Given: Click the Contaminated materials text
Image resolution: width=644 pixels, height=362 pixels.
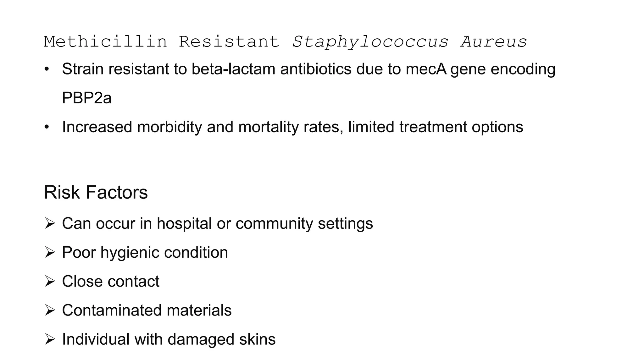Looking at the screenshot, I should [x=147, y=310].
